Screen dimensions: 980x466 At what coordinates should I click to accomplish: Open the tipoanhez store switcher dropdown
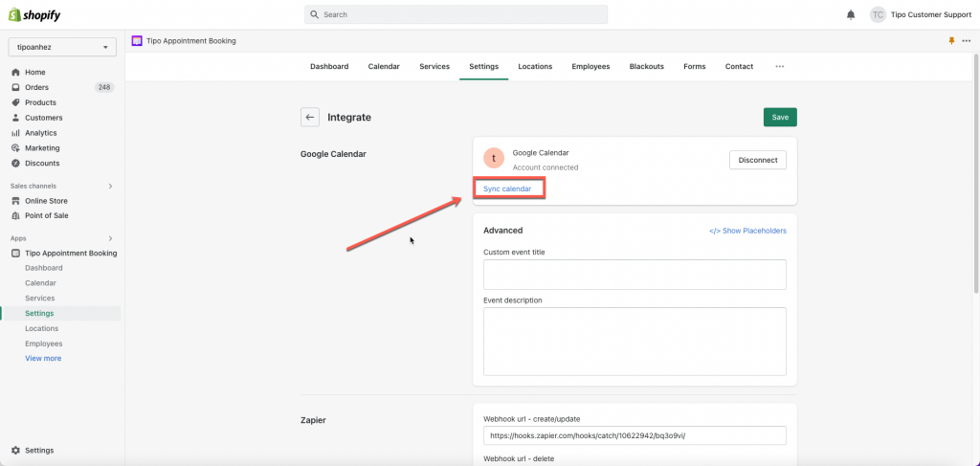(62, 47)
